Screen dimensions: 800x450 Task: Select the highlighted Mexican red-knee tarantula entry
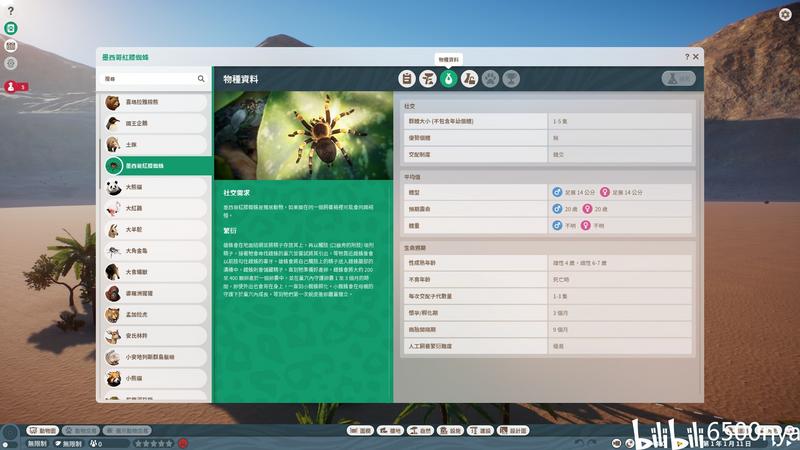click(x=157, y=166)
